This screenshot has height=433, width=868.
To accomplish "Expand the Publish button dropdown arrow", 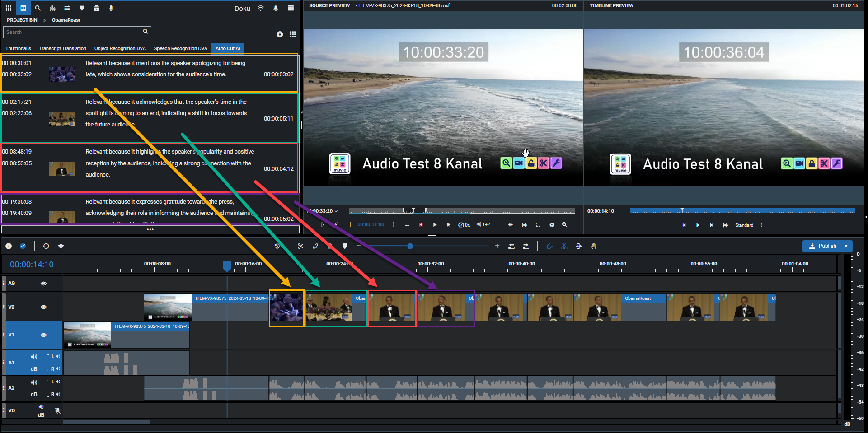I will coord(846,246).
